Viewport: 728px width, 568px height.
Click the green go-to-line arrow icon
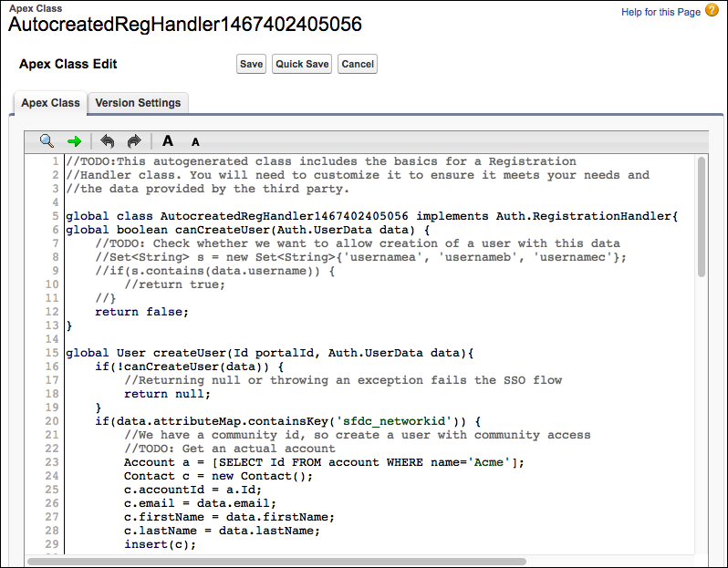click(74, 141)
